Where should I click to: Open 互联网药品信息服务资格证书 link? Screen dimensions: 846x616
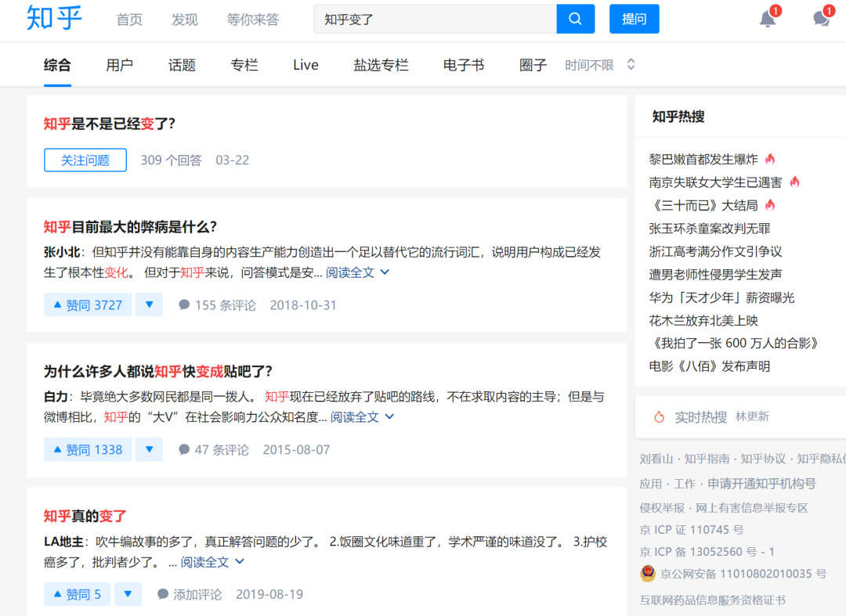[x=712, y=600]
